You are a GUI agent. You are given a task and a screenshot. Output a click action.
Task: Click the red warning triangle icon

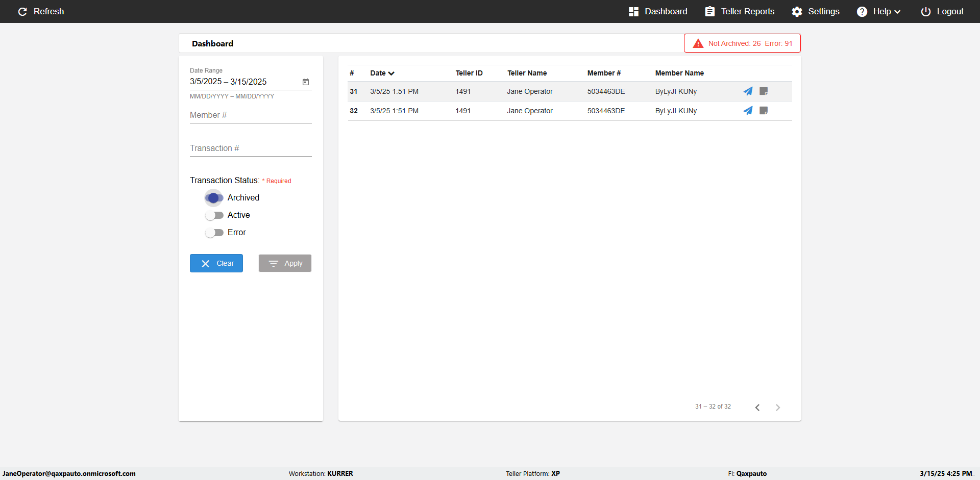698,43
